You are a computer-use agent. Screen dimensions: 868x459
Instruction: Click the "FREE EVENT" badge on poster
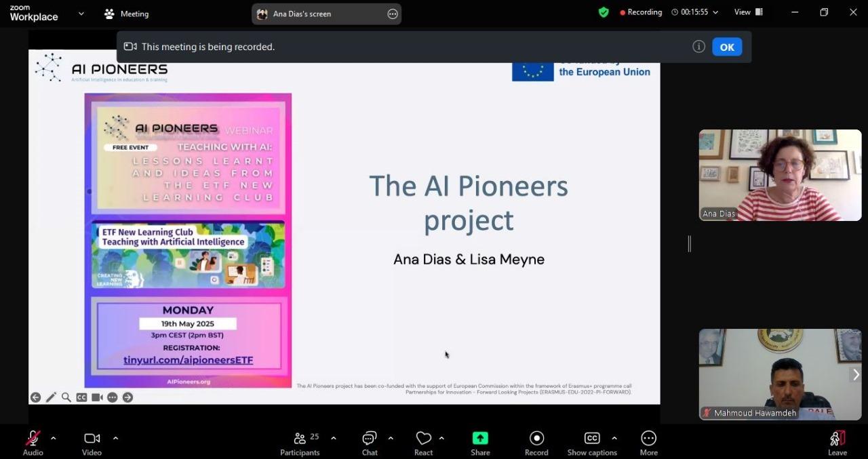[131, 147]
